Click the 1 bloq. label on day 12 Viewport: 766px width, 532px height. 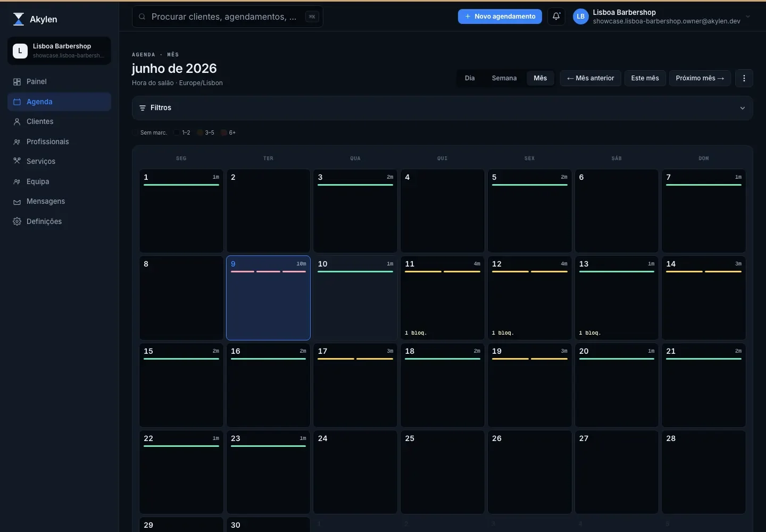point(503,333)
